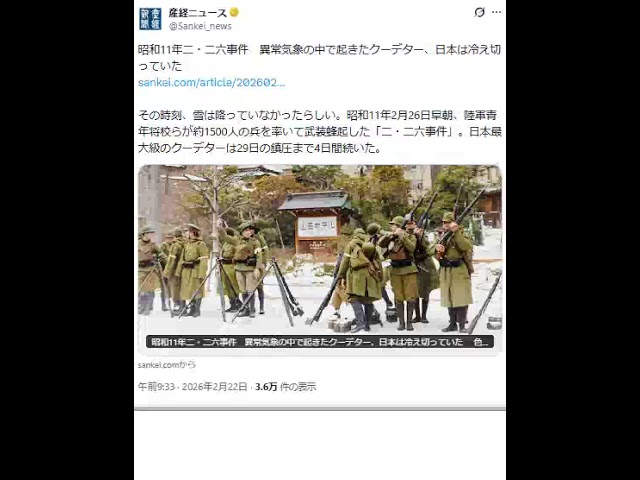This screenshot has height=480, width=640.
Task: Click the shrine signboard in the photo
Action: coord(317,227)
